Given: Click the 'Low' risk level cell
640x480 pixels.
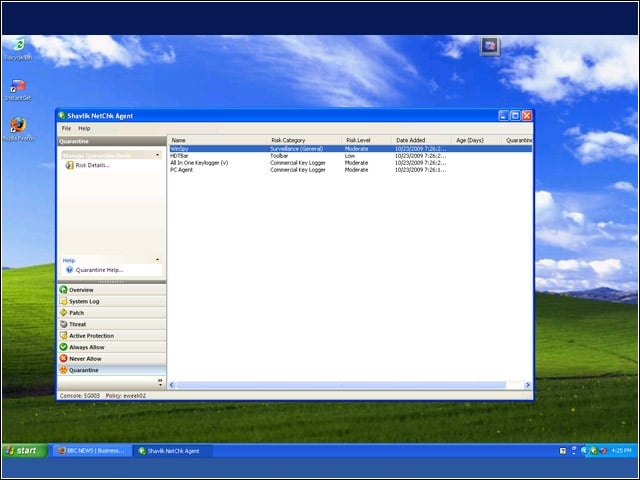Looking at the screenshot, I should tap(350, 156).
